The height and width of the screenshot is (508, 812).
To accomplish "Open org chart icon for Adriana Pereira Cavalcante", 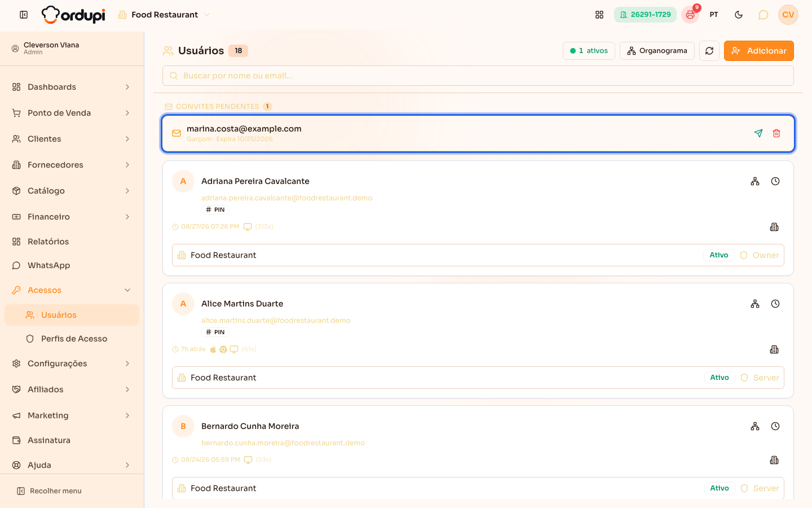I will point(755,181).
